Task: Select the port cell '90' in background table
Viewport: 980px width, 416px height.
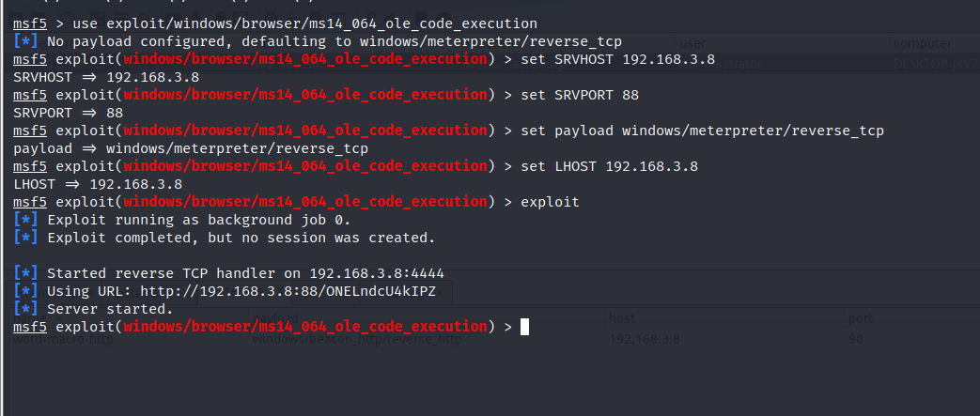Action: click(x=855, y=339)
